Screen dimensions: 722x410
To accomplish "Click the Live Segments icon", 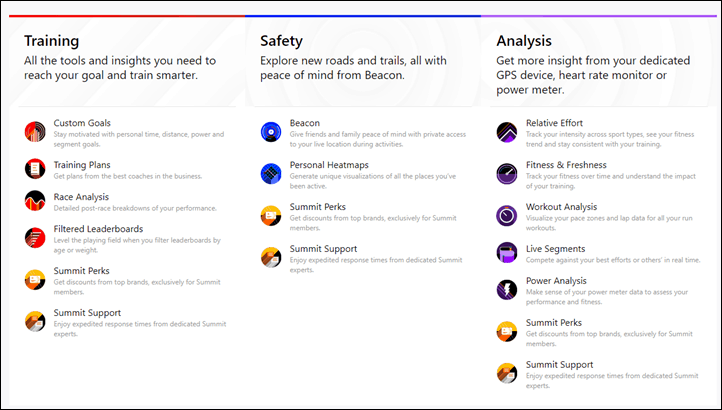I will (x=507, y=252).
